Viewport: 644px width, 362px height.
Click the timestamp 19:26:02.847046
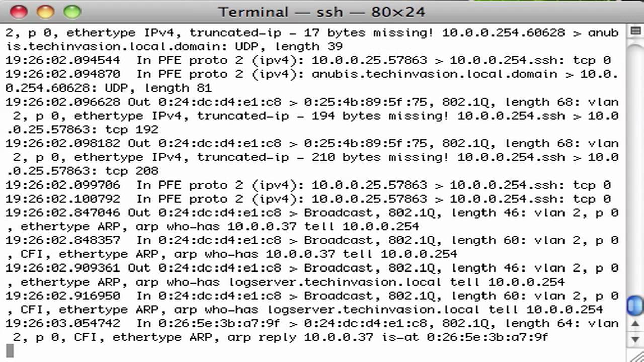[63, 213]
